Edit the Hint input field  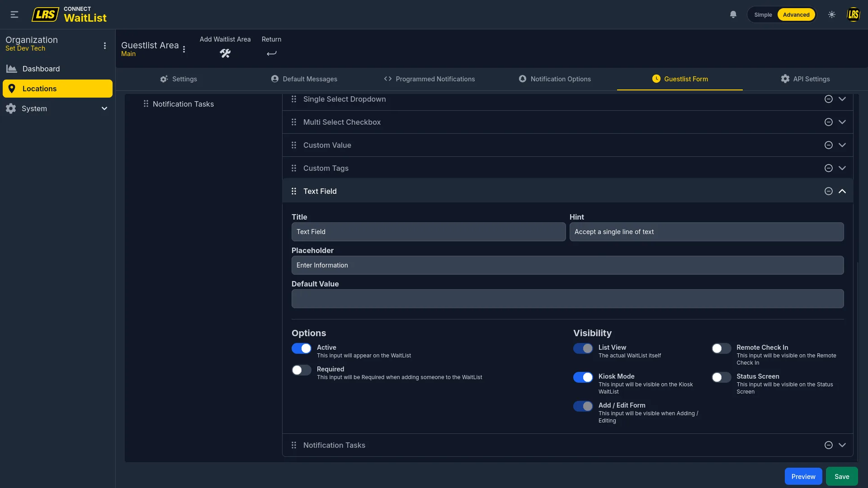(x=707, y=232)
